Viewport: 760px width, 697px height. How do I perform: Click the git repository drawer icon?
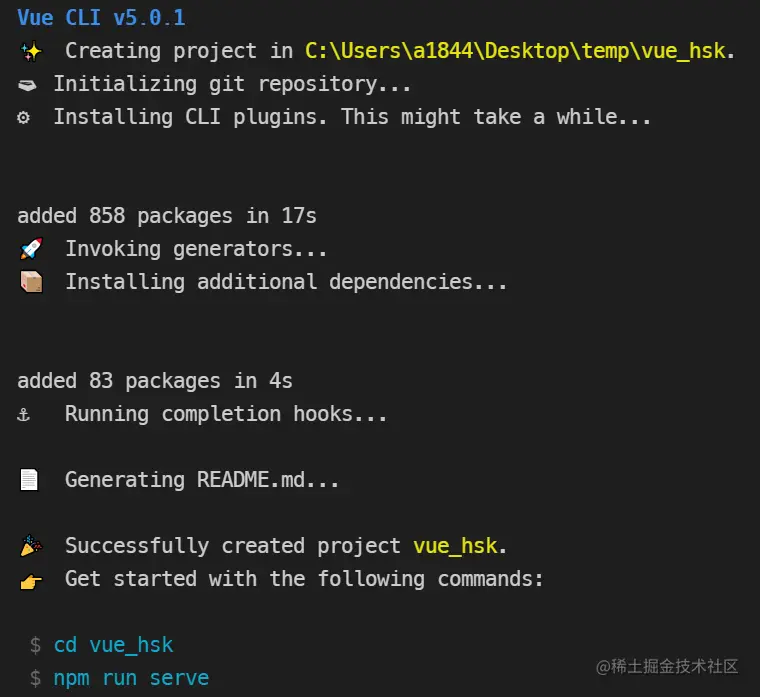27,85
